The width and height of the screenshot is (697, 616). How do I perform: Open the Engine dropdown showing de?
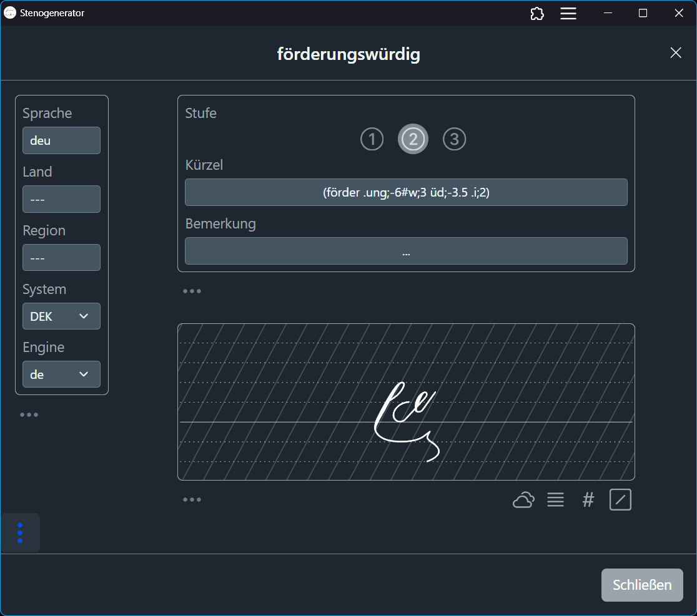click(61, 374)
